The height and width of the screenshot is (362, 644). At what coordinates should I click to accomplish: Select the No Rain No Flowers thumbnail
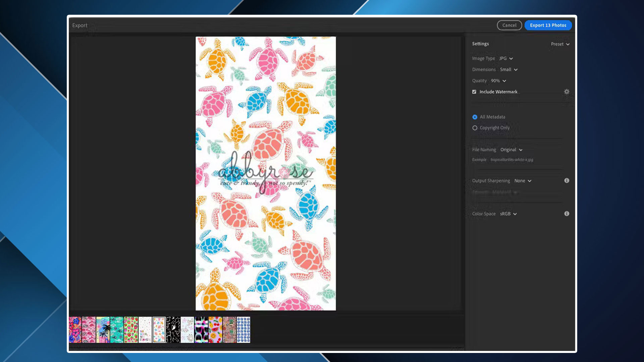[145, 330]
